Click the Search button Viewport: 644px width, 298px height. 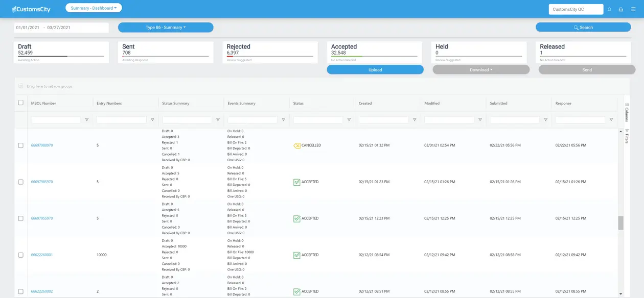(583, 28)
